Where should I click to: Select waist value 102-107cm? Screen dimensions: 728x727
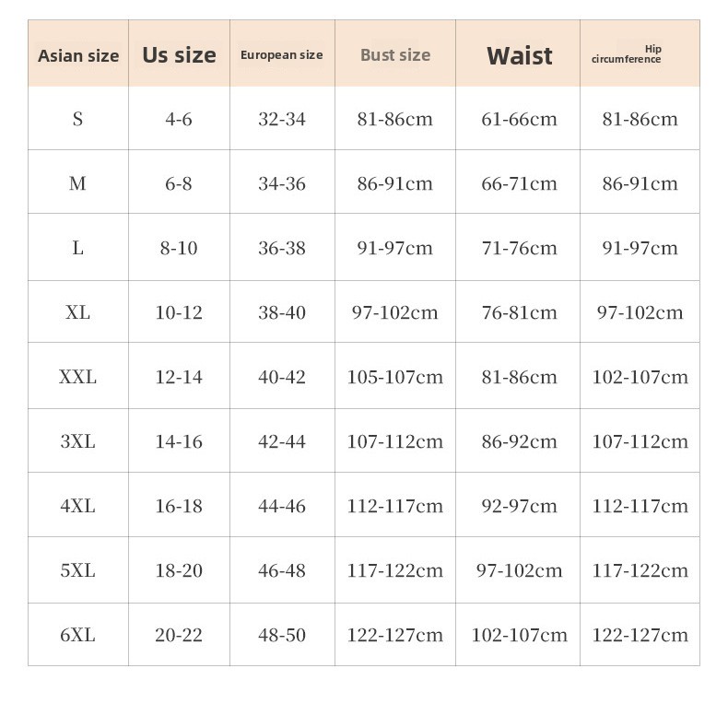519,635
